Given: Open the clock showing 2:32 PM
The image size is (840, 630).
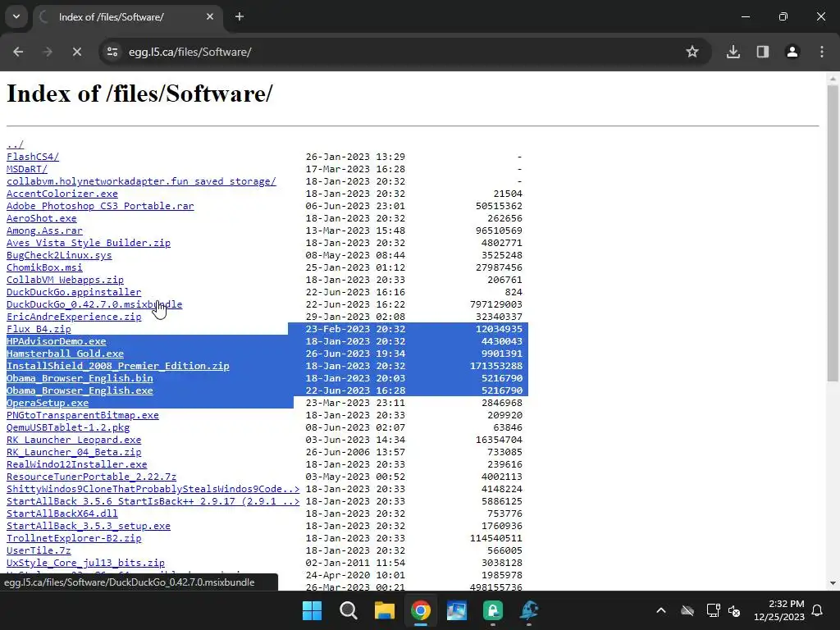Looking at the screenshot, I should click(779, 610).
